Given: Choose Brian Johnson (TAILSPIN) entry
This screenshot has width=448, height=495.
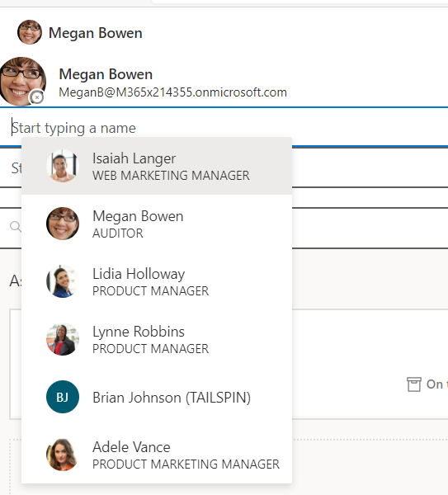Looking at the screenshot, I should pyautogui.click(x=157, y=397).
